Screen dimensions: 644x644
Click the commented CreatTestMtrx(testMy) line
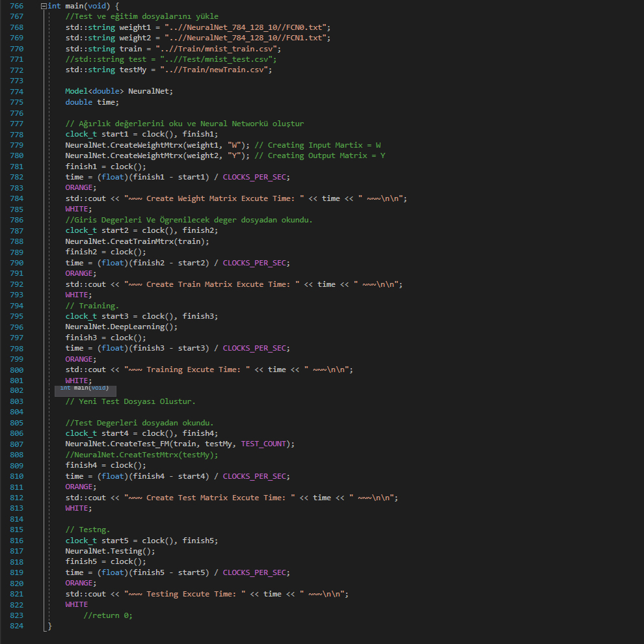coord(142,455)
